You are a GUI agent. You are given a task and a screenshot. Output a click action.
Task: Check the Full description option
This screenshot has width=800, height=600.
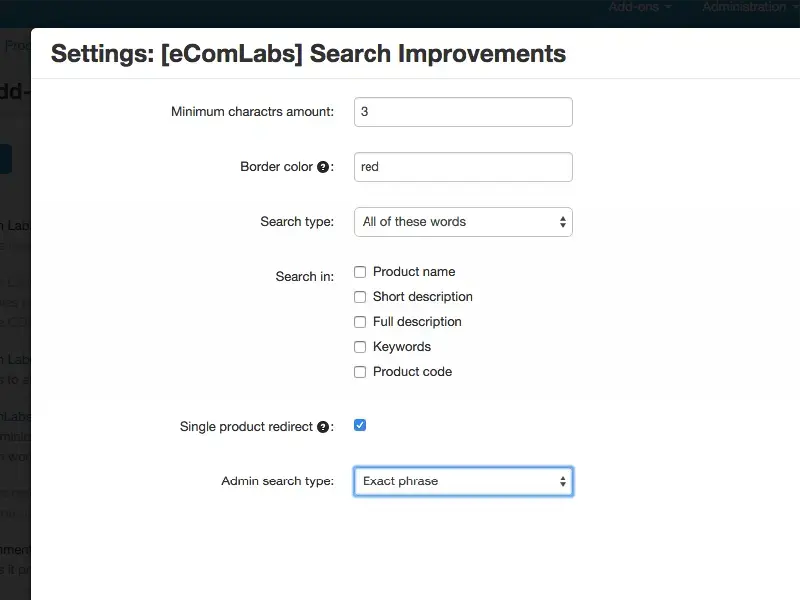click(360, 322)
